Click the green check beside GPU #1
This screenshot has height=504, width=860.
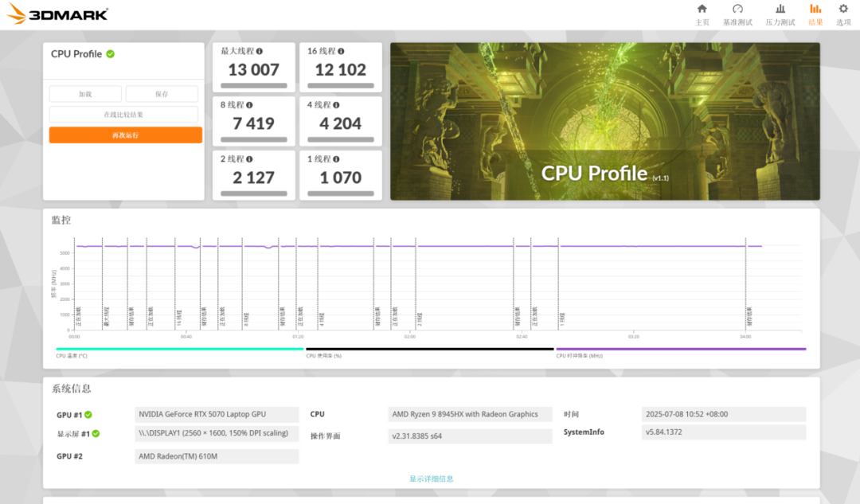coord(88,415)
